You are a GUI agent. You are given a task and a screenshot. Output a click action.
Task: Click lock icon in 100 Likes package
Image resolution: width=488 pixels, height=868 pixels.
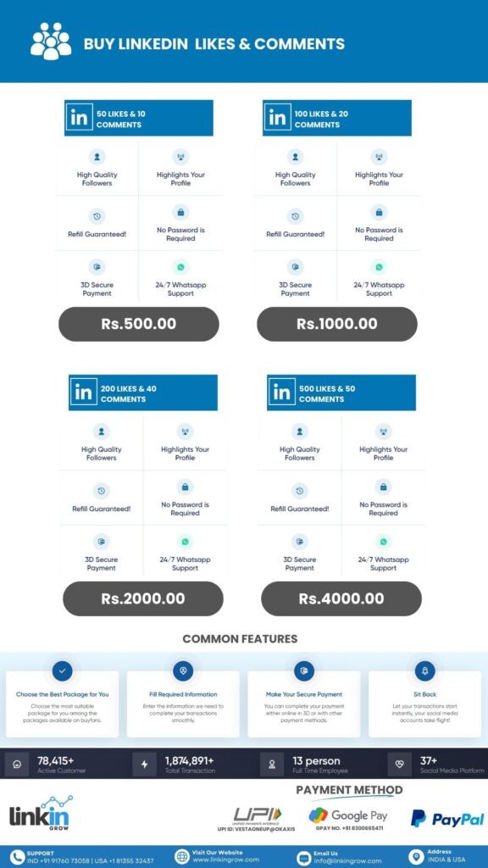(379, 212)
